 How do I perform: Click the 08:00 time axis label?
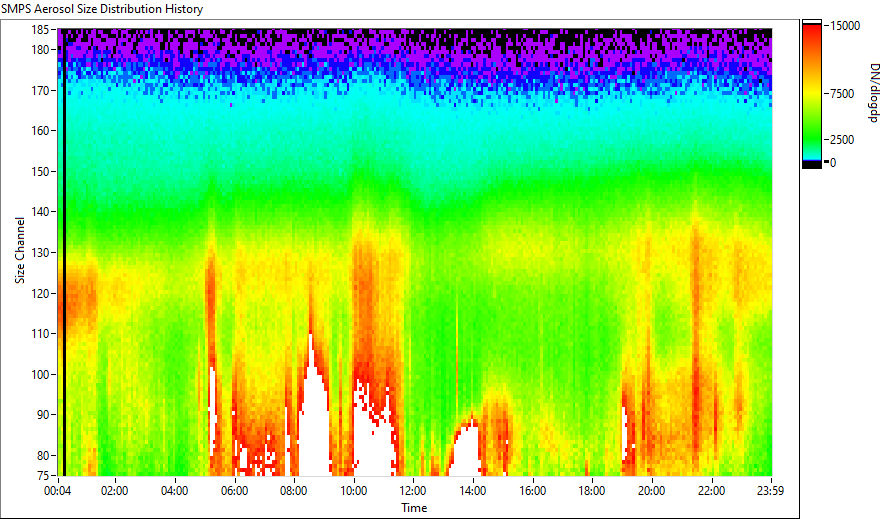tap(294, 491)
